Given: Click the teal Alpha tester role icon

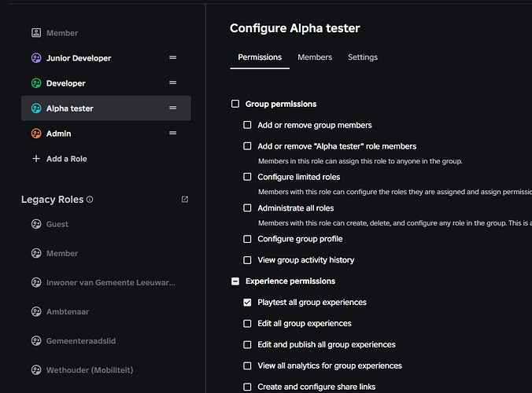Looking at the screenshot, I should (x=36, y=108).
